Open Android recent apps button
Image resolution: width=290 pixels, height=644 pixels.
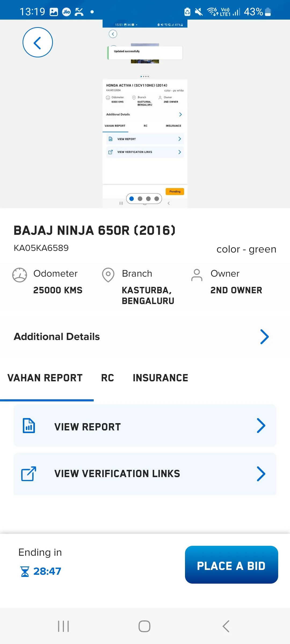(x=63, y=626)
